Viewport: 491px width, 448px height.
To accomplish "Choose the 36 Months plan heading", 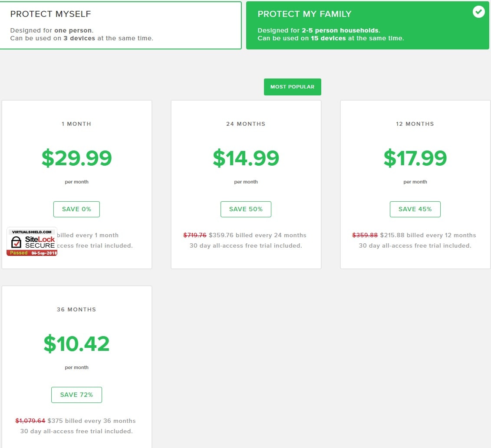I will (76, 309).
